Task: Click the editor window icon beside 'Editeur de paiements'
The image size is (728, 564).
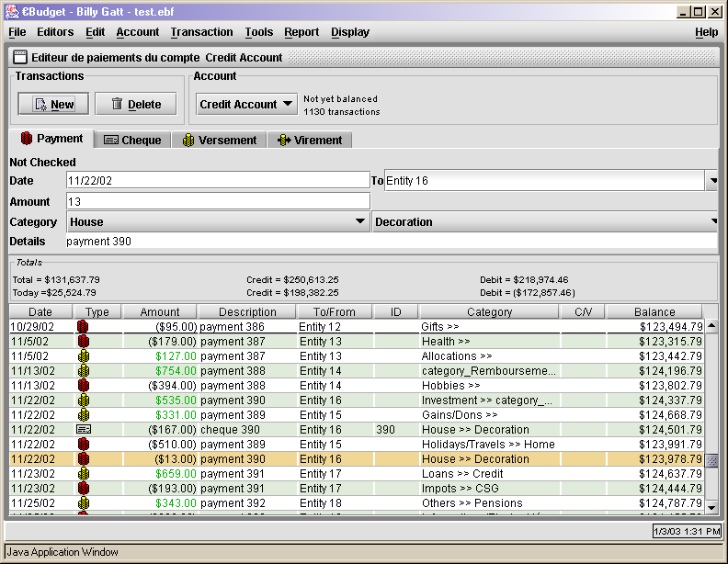Action: click(19, 57)
